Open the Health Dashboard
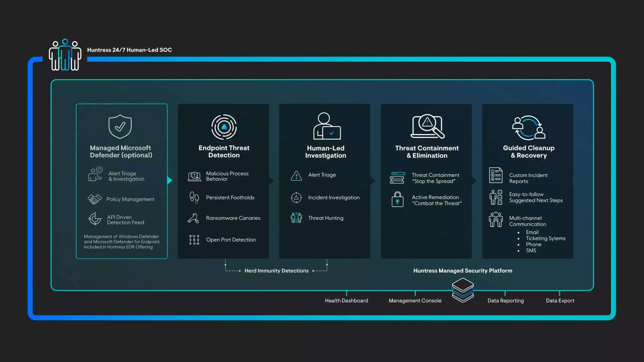644x362 pixels. click(x=346, y=301)
